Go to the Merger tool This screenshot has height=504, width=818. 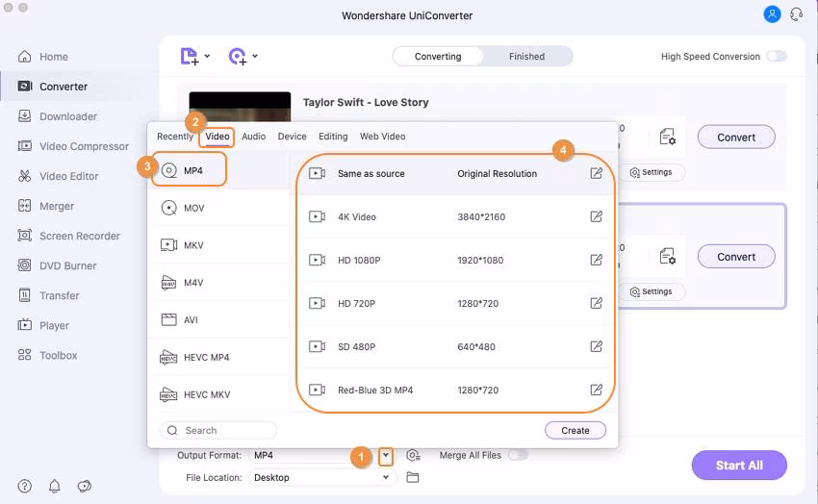pyautogui.click(x=46, y=206)
